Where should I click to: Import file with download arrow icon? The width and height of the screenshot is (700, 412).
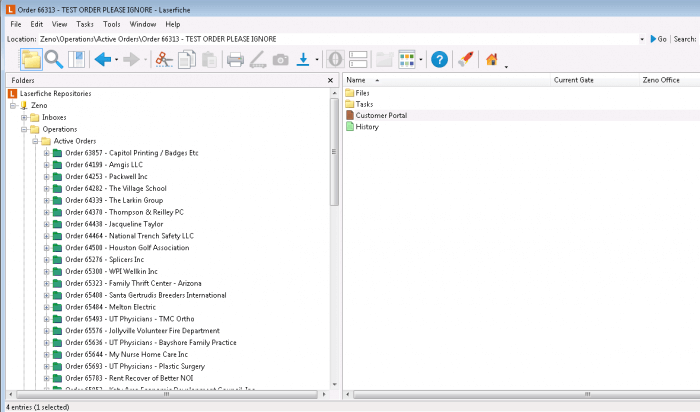[303, 59]
